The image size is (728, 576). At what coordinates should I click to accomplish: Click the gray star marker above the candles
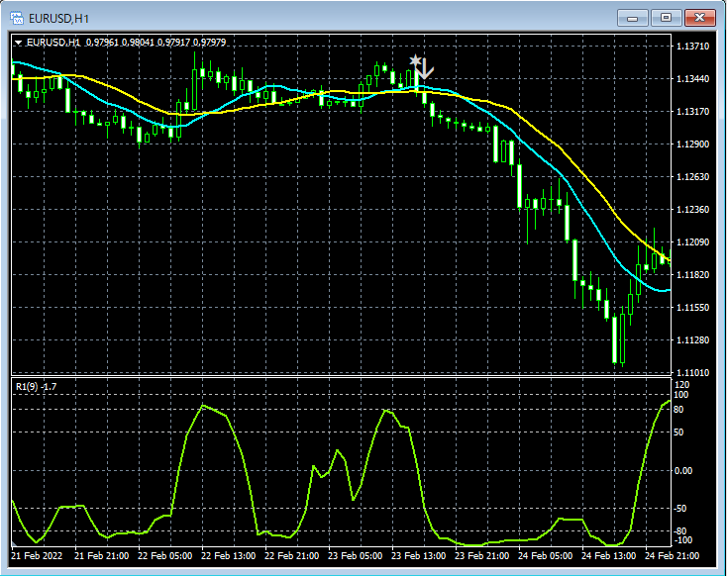click(415, 60)
